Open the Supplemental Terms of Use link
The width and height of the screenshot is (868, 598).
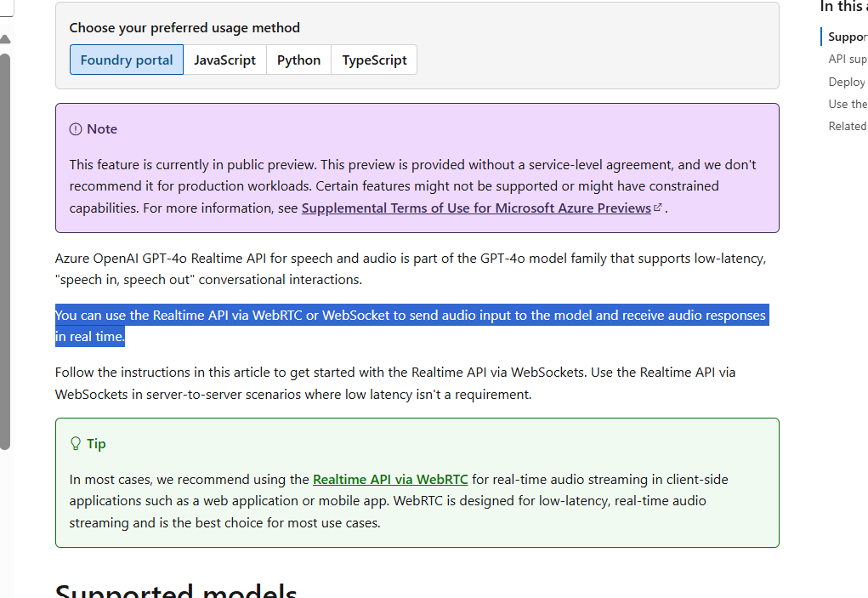[475, 208]
